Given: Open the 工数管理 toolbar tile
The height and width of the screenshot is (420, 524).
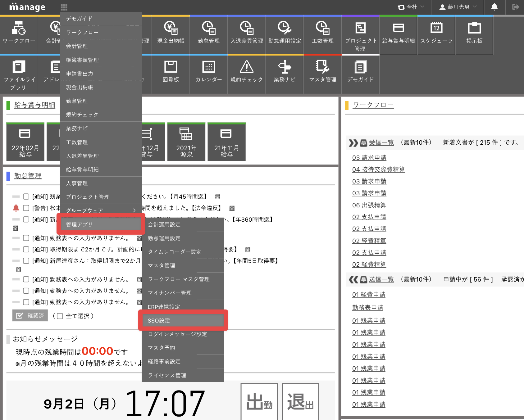Looking at the screenshot, I should [322, 35].
